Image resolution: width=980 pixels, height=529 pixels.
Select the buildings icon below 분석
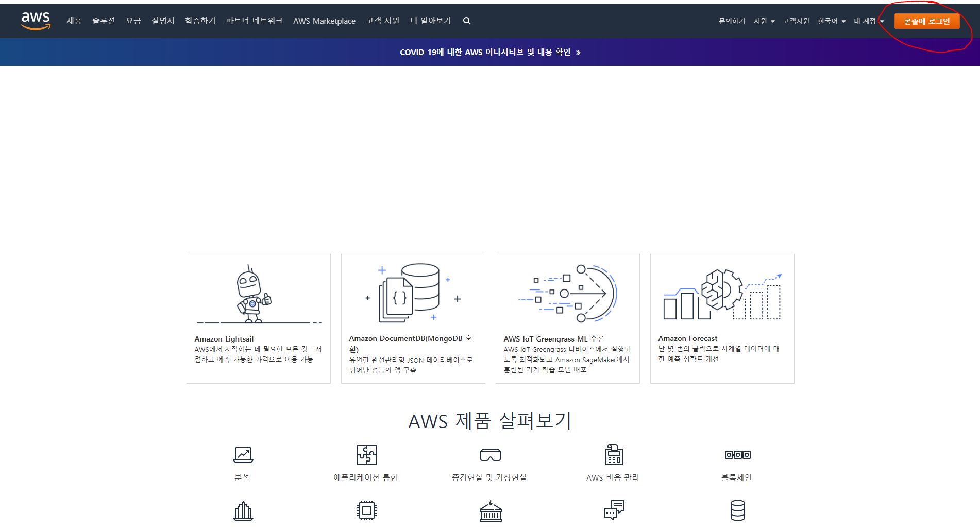pos(243,511)
